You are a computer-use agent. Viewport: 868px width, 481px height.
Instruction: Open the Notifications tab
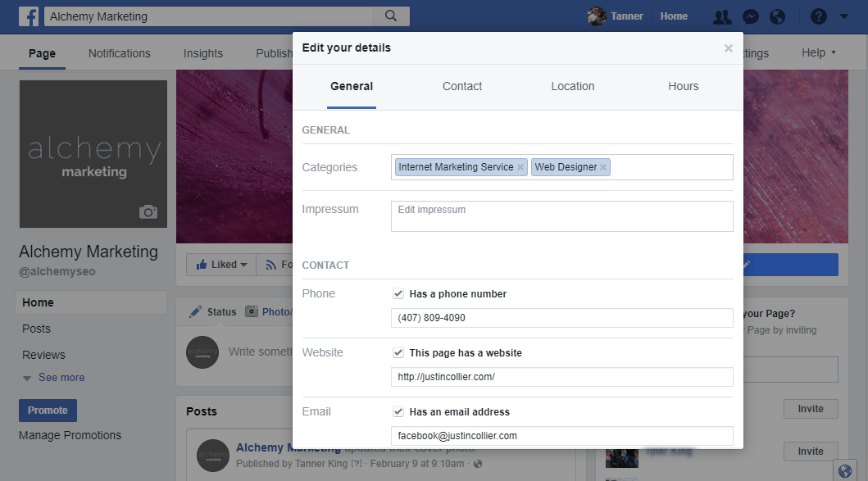click(120, 53)
